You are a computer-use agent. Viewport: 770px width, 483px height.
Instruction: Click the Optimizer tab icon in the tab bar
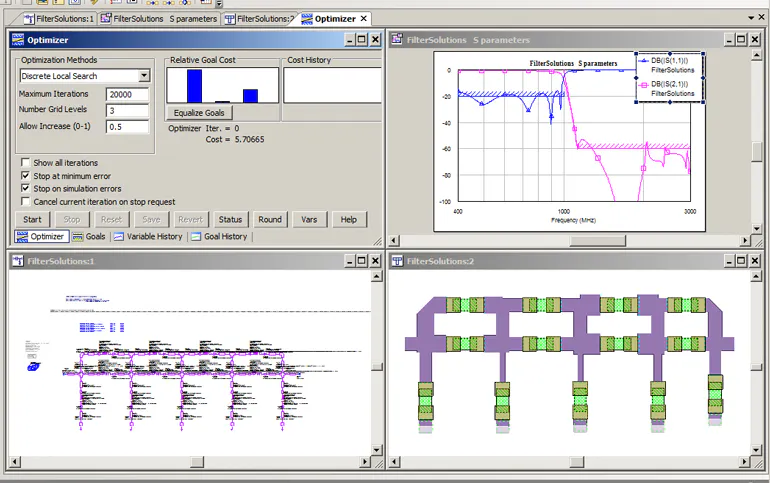pos(307,19)
